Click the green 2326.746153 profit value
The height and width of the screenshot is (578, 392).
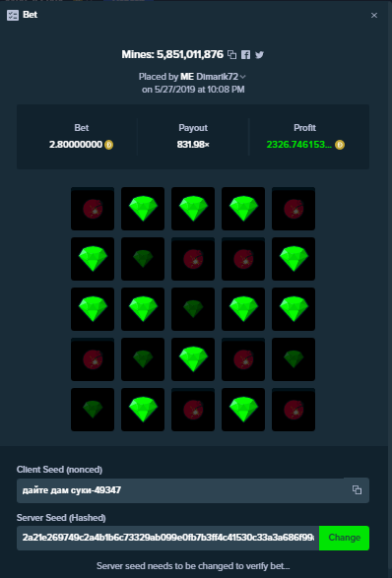point(299,145)
